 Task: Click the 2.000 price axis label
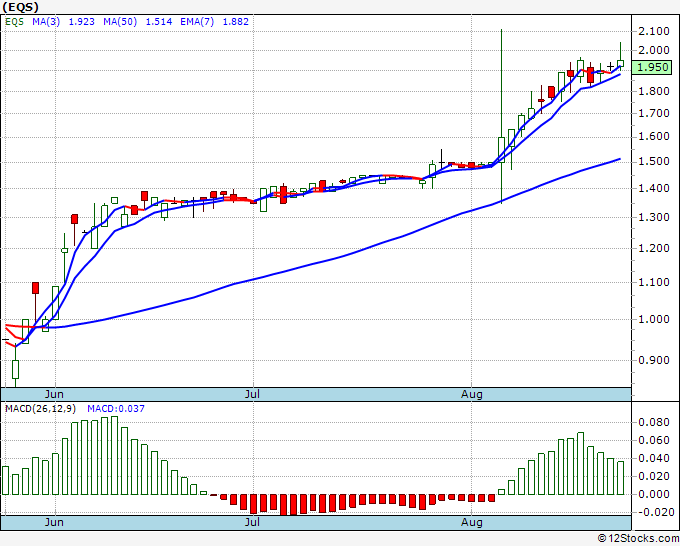(654, 50)
